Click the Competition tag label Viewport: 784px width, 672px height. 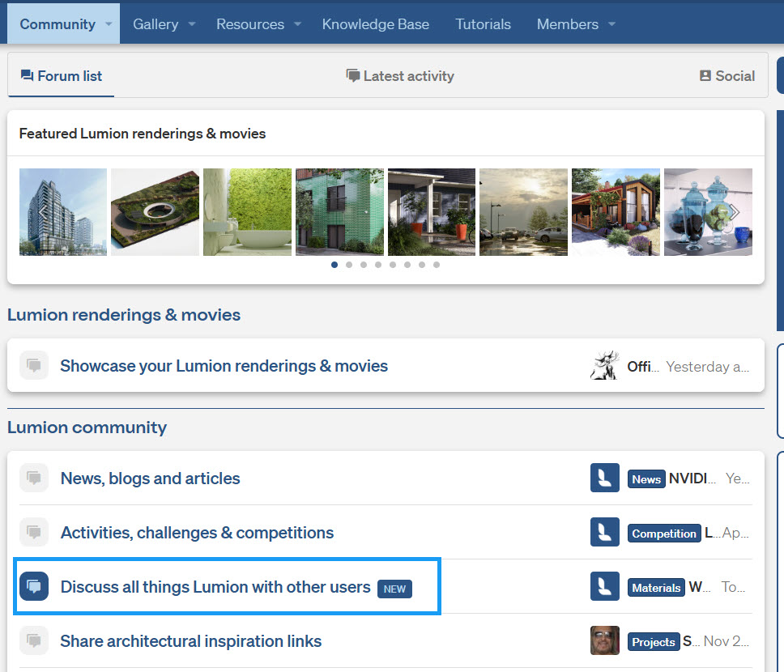663,534
